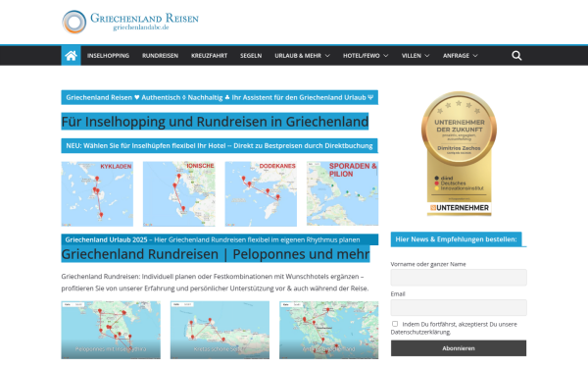588x368 pixels.
Task: Click the Griechenland Rundreisen | Peloponnes heading
Action: pyautogui.click(x=216, y=254)
